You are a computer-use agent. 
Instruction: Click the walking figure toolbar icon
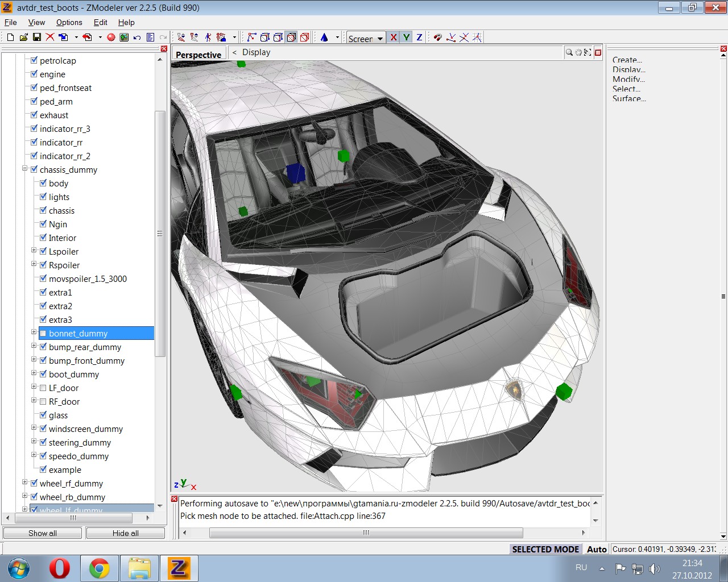[208, 37]
